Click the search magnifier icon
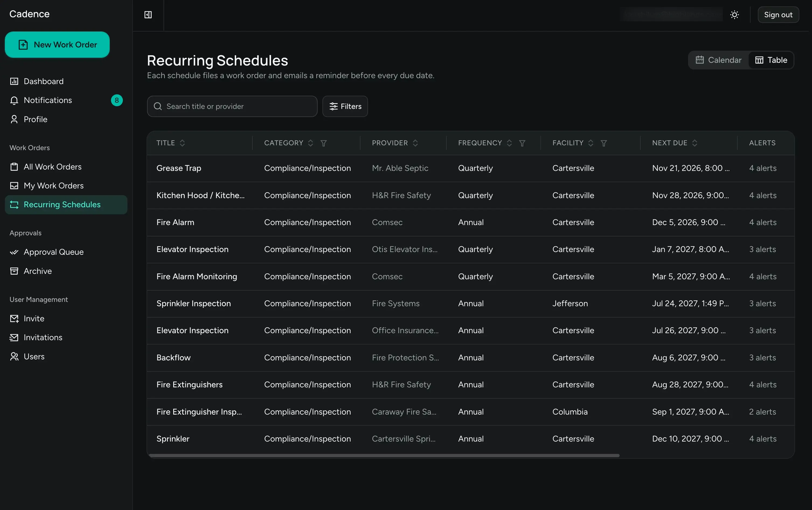 point(158,106)
